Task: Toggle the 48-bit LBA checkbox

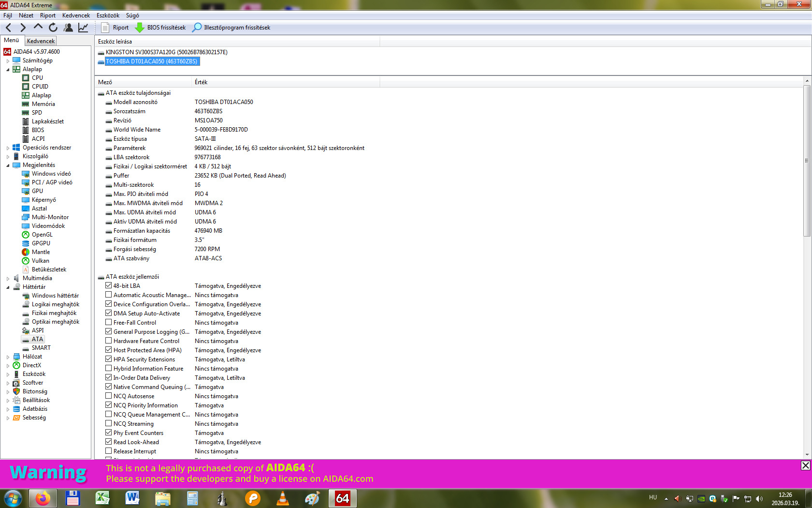Action: click(109, 285)
